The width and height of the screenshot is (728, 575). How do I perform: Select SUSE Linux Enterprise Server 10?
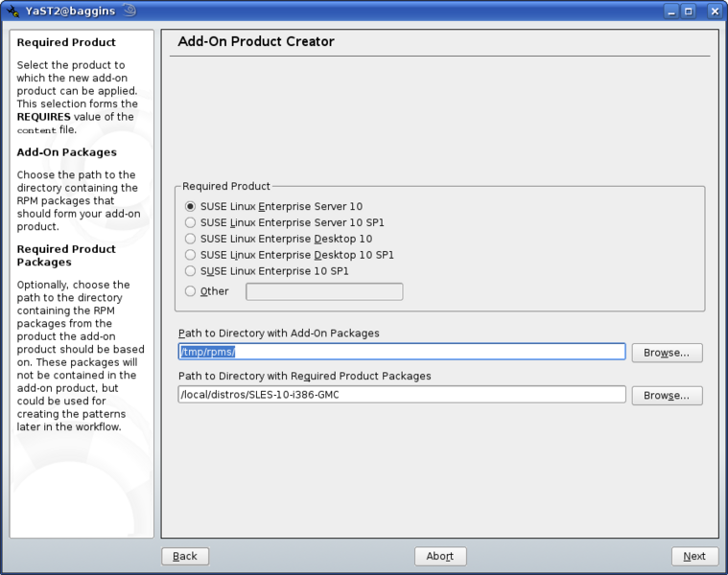(191, 206)
